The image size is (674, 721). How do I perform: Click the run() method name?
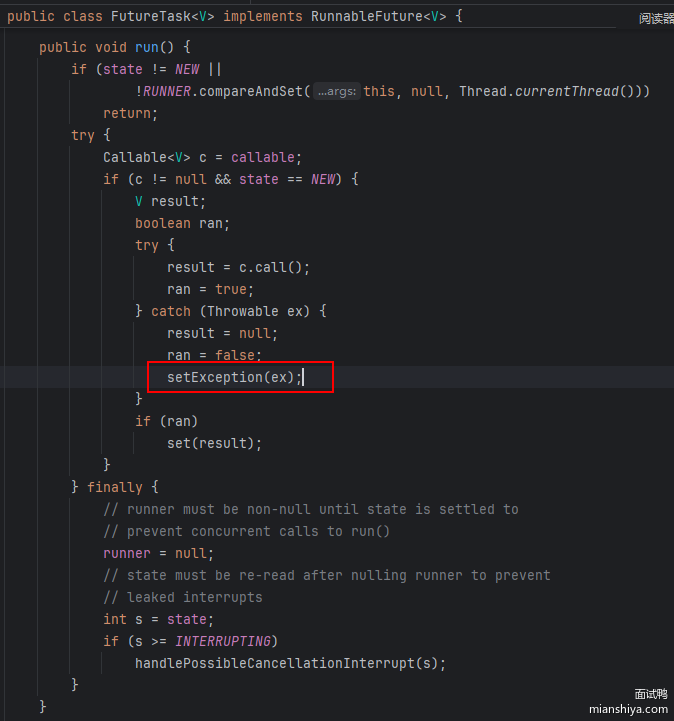point(147,47)
